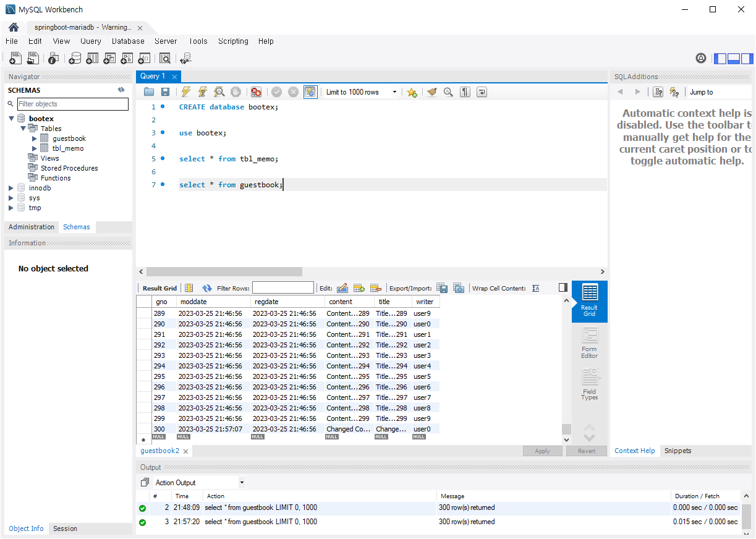
Task: Click the Filter objects search field
Action: [73, 104]
